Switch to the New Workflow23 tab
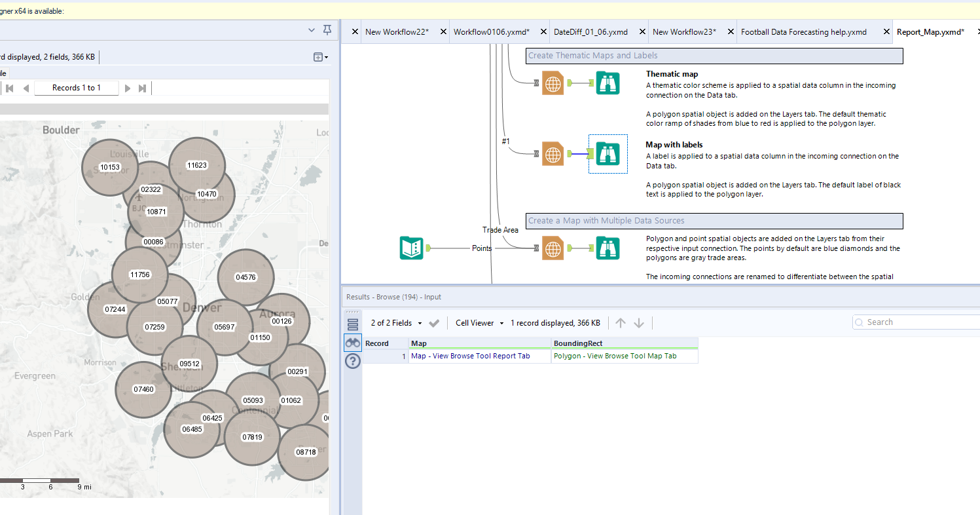This screenshot has height=515, width=980. point(683,31)
